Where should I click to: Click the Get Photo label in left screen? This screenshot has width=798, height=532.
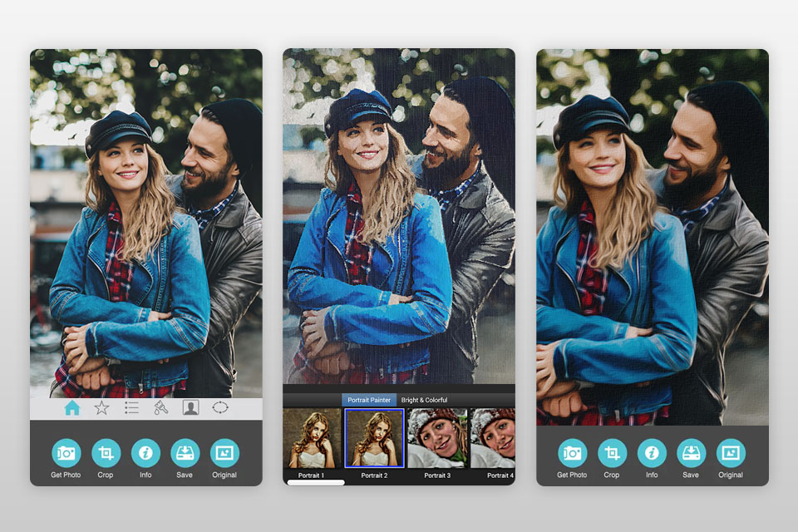[66, 475]
